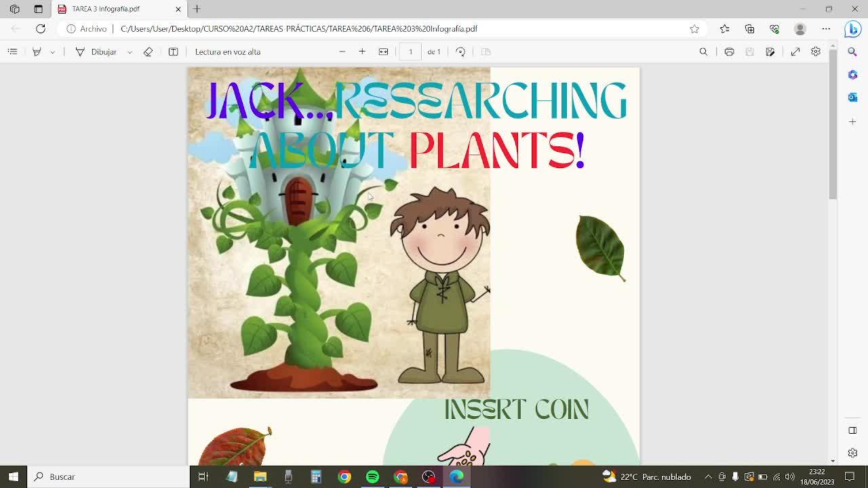Open browser Settings and more menu
Screen dimensions: 868x488
click(x=826, y=28)
